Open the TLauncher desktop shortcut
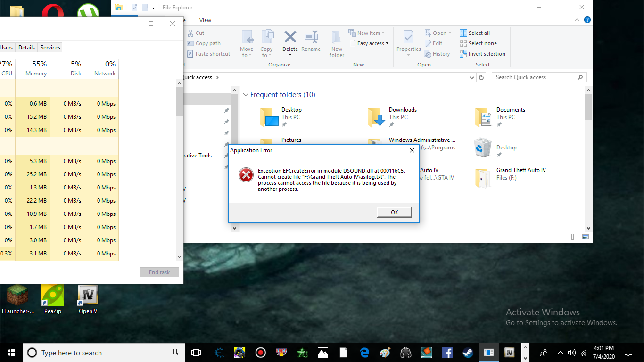The height and width of the screenshot is (362, 644). pyautogui.click(x=17, y=299)
